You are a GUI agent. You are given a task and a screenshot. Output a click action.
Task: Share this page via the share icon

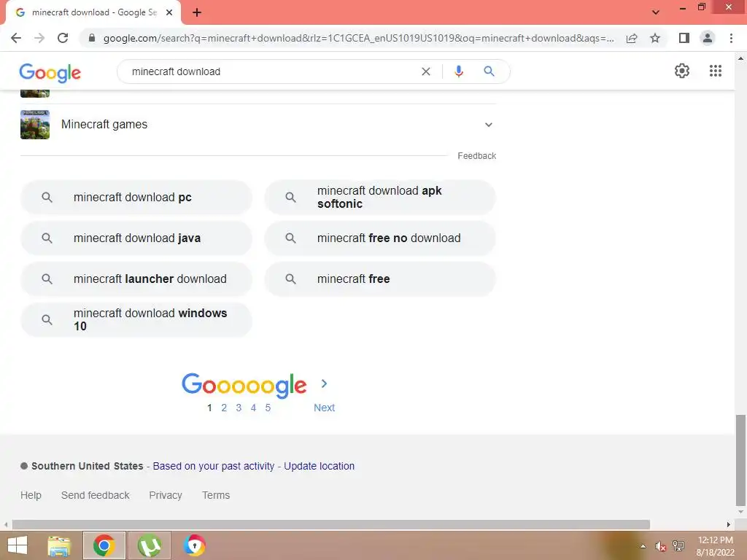coord(632,38)
